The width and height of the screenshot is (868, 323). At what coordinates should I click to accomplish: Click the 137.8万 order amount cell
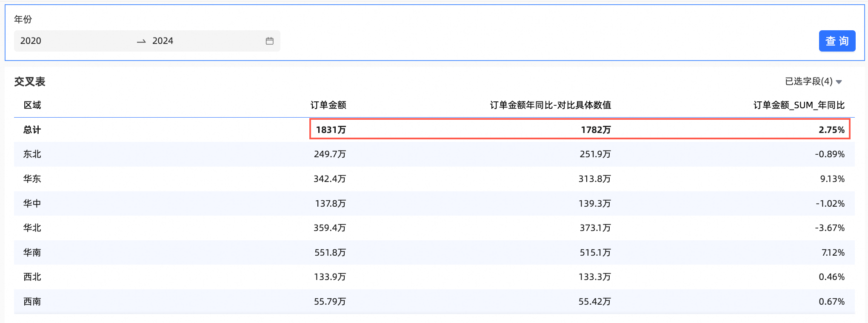click(331, 204)
